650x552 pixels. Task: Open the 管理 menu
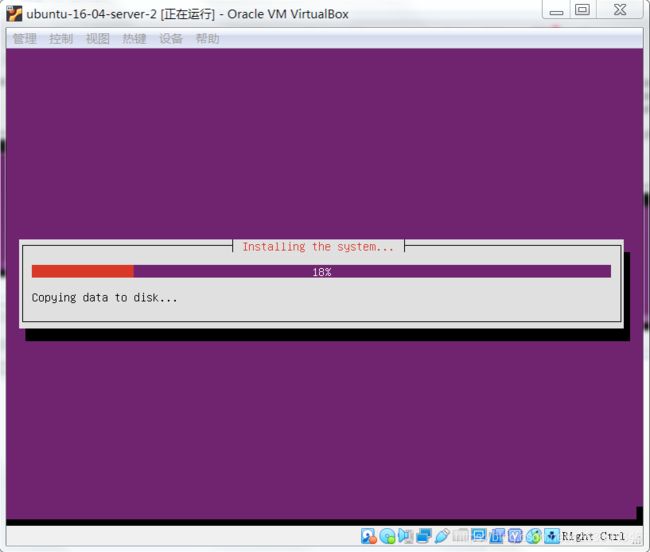click(24, 39)
